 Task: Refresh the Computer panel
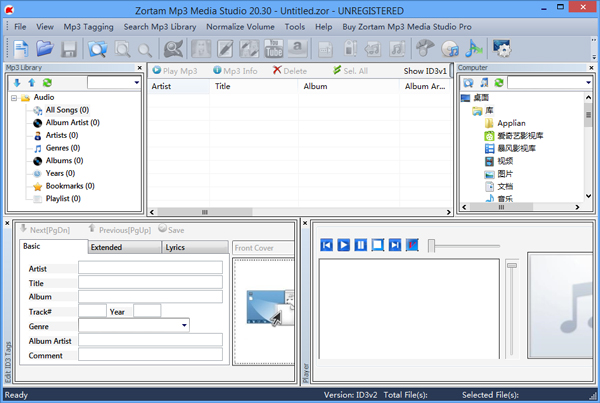click(x=499, y=83)
